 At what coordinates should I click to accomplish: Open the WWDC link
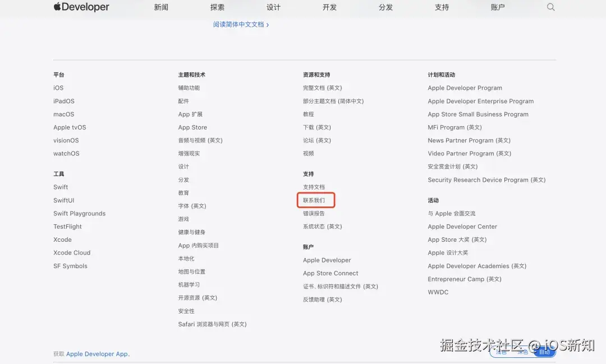pos(438,292)
